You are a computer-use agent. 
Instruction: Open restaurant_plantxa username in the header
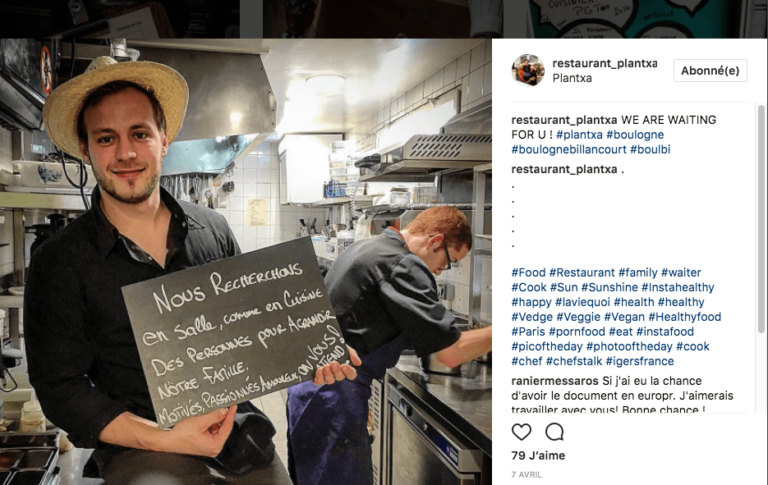pyautogui.click(x=605, y=63)
